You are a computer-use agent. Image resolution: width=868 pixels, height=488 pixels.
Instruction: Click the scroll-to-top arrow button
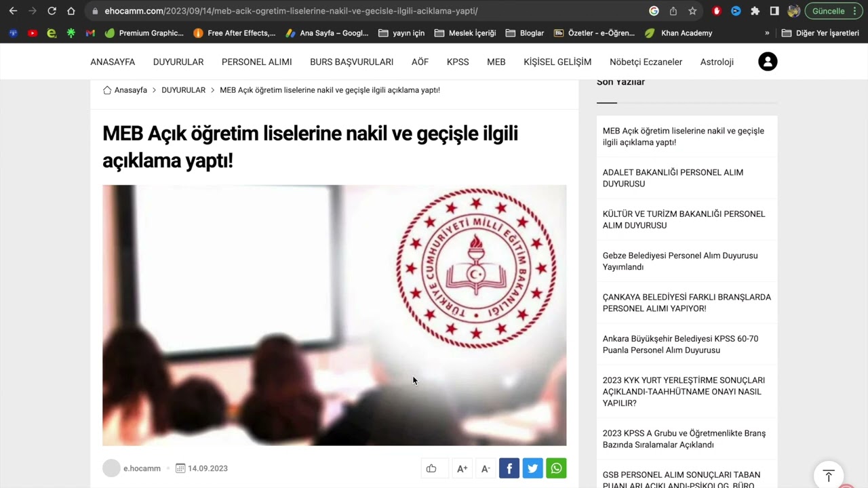coord(829,476)
